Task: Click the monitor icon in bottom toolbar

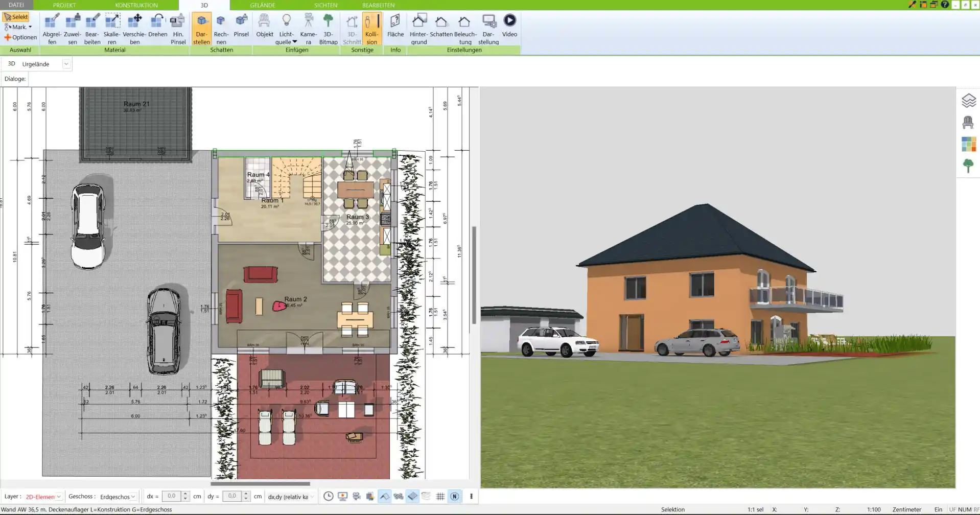Action: pos(342,496)
